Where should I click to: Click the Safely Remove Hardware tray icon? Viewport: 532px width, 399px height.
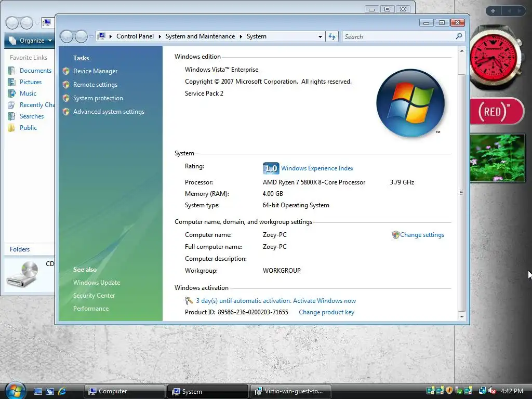[x=459, y=391]
